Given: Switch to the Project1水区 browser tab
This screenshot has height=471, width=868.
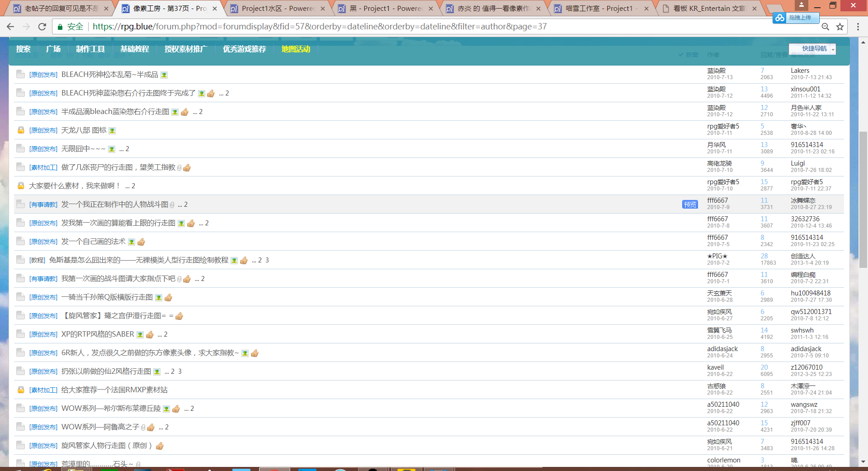Looking at the screenshot, I should pyautogui.click(x=278, y=8).
